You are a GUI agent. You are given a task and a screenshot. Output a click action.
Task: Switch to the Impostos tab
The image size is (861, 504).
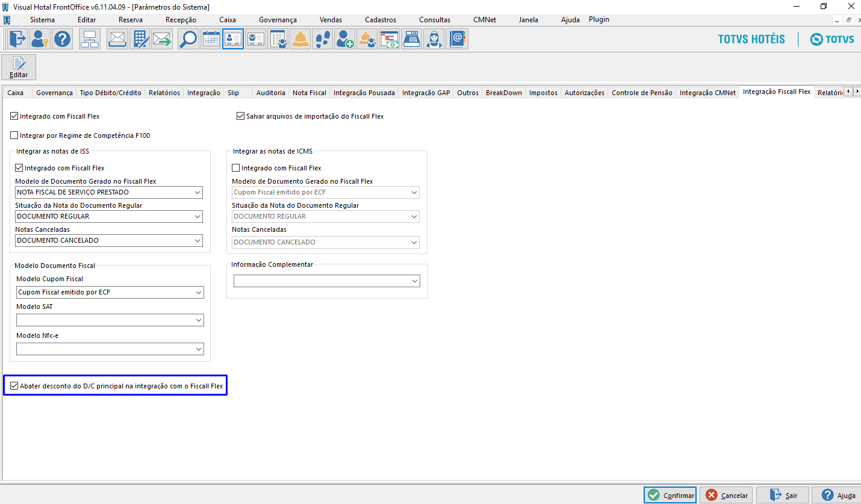[x=543, y=93]
